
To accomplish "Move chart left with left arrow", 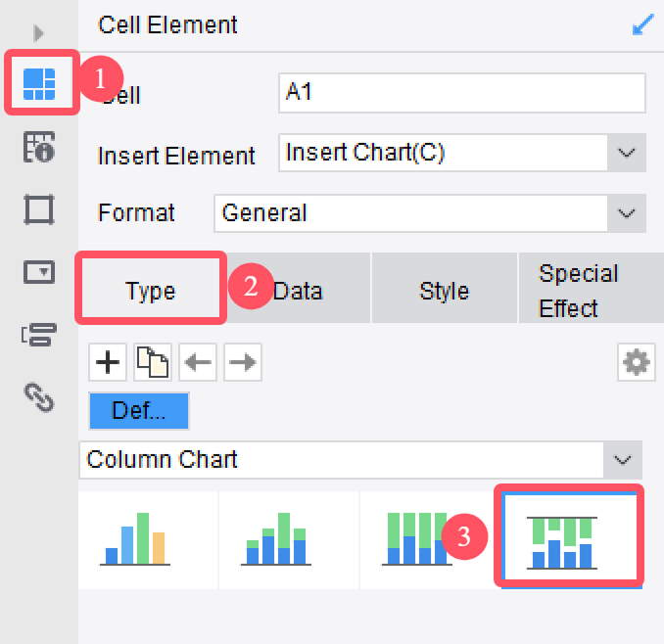I will point(198,362).
